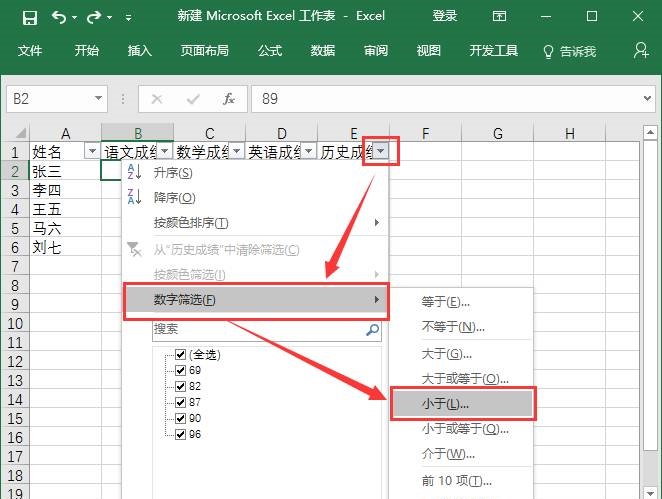Click the formula bar confirm checkmark icon

coord(193,99)
